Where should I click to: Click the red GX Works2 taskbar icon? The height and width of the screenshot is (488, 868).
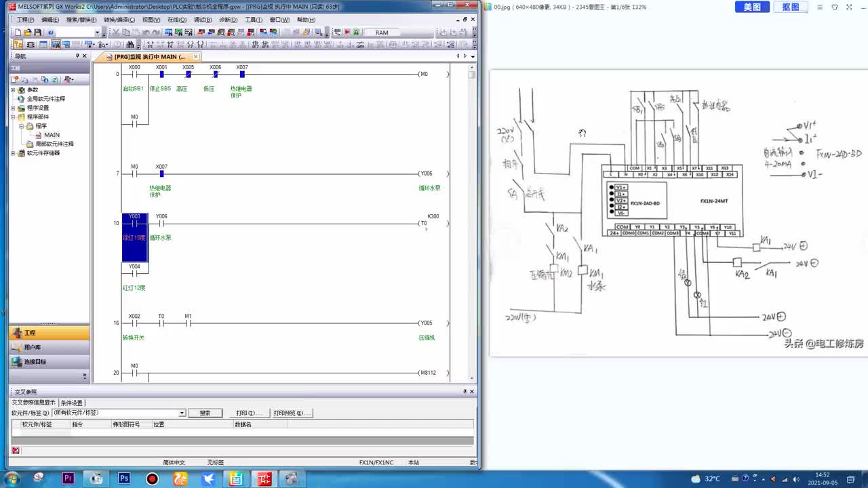point(264,479)
